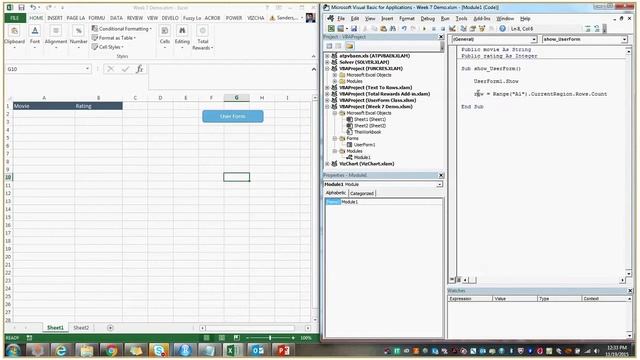Image resolution: width=640 pixels, height=360 pixels.
Task: Adjust the Excel zoom slider
Action: pos(270,338)
